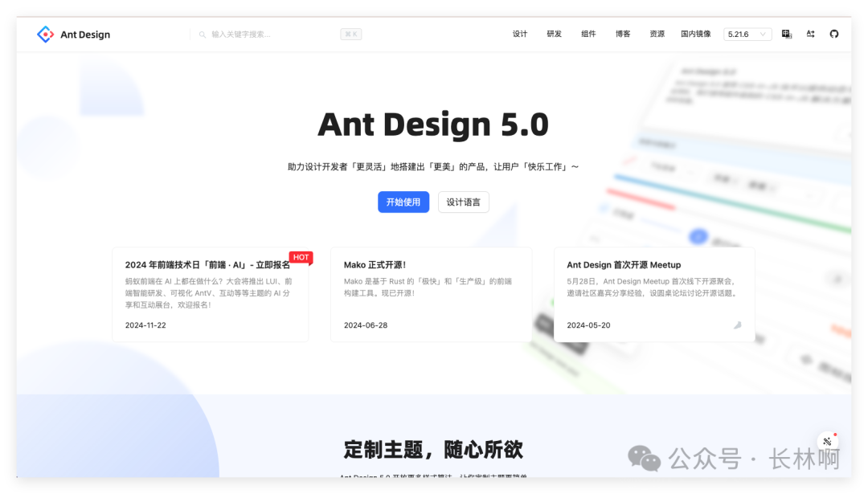Click inside the keyword search input field
The image size is (868, 494).
click(257, 34)
